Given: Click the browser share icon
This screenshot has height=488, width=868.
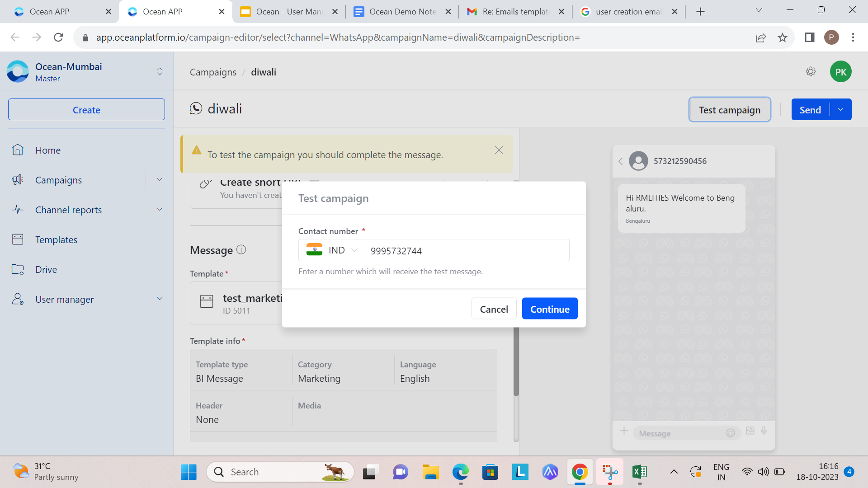Looking at the screenshot, I should pyautogui.click(x=761, y=38).
